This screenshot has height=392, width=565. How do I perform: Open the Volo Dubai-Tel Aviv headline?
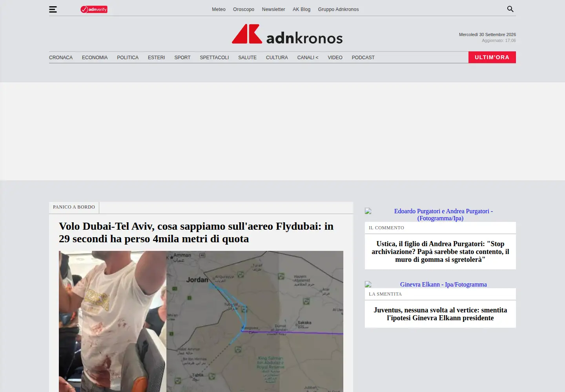tap(196, 232)
